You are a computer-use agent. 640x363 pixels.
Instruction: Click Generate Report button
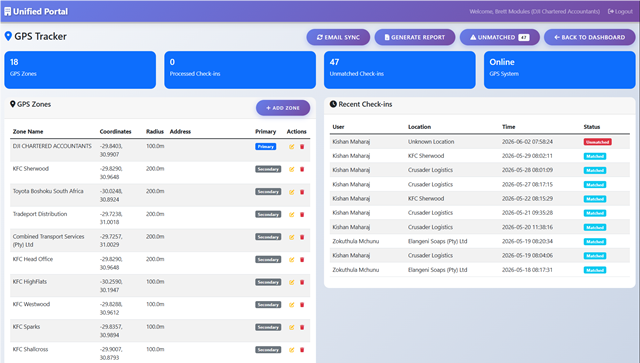415,37
